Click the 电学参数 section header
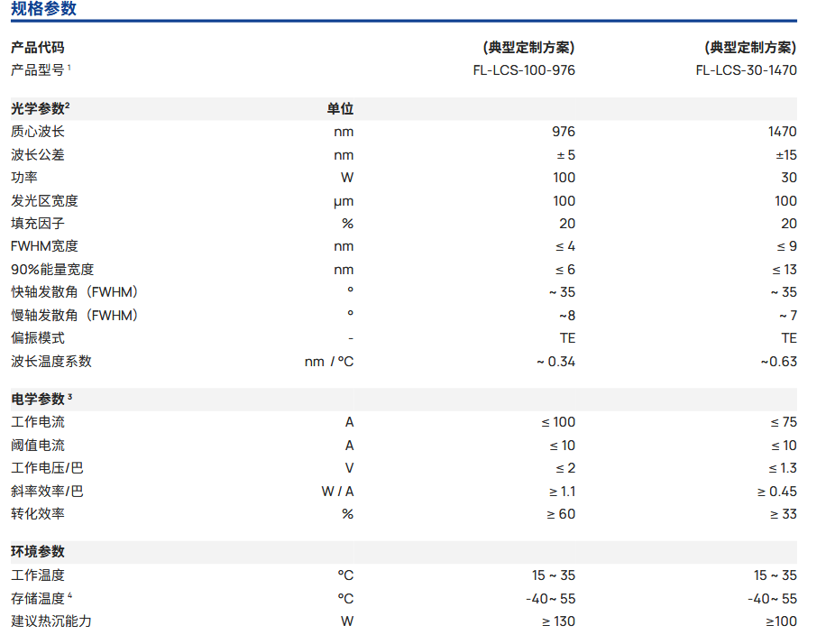 [38, 399]
